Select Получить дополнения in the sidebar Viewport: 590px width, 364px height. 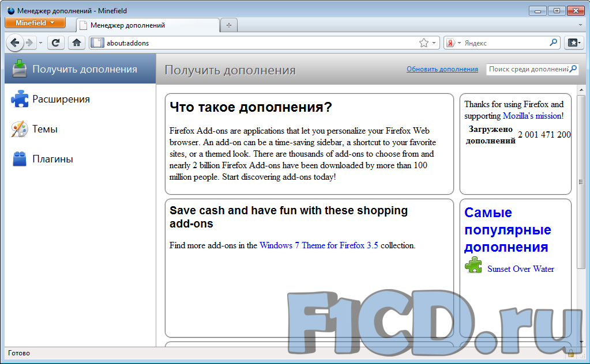(x=80, y=69)
